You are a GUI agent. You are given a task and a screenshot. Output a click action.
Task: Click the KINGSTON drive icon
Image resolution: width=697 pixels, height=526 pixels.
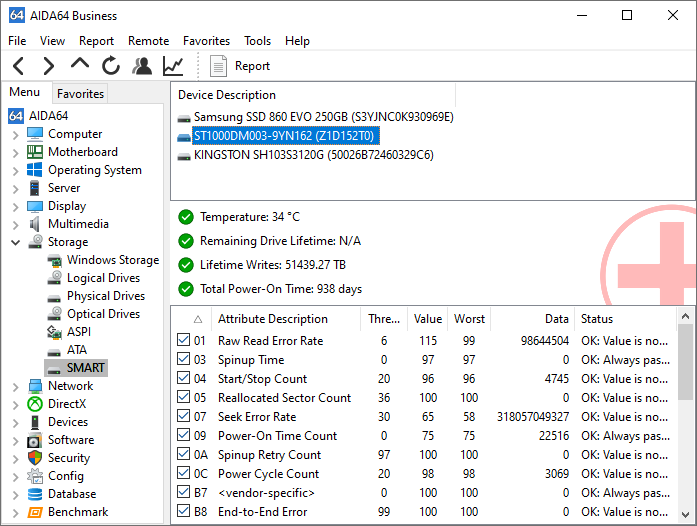point(184,157)
